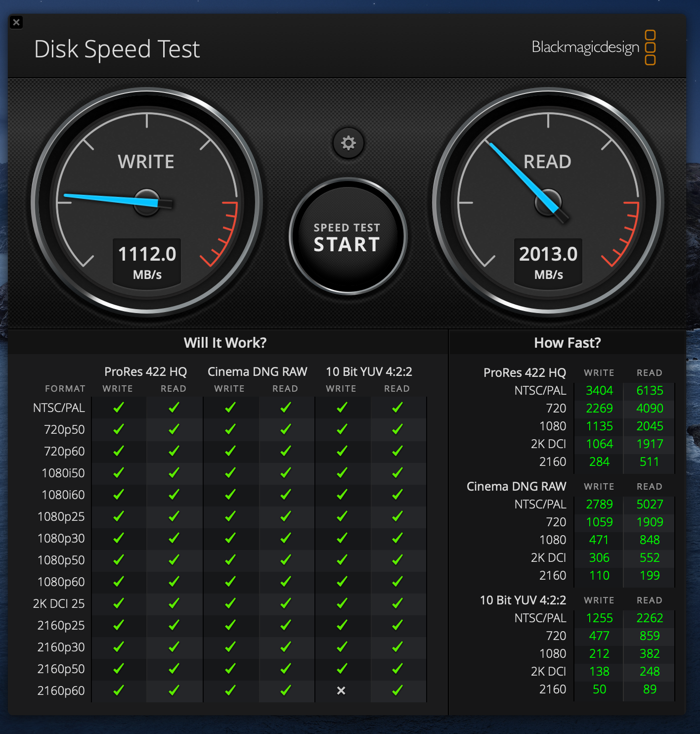The image size is (700, 734).
Task: Click the 5027 Cinema DNG NTSC/PAL read value
Action: tap(650, 504)
